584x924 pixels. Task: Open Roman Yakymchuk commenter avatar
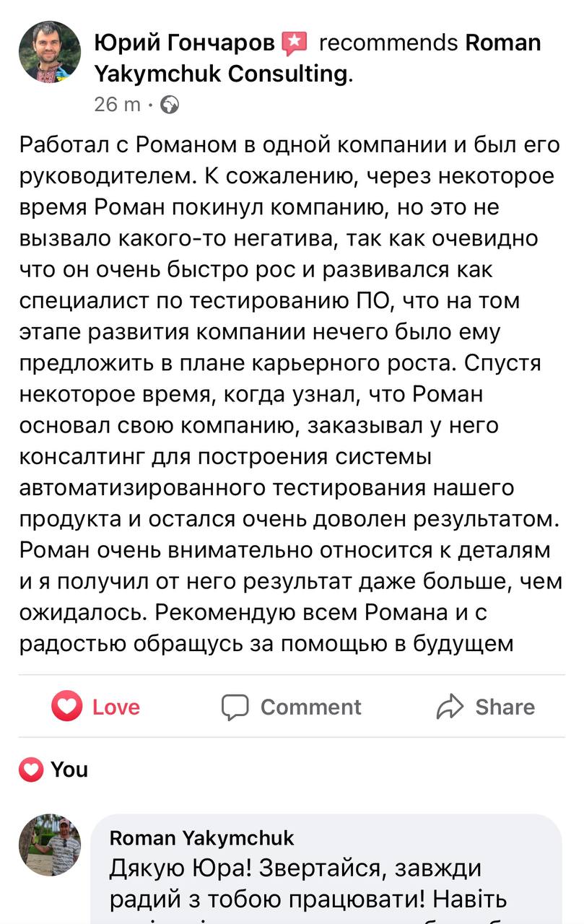tap(49, 845)
